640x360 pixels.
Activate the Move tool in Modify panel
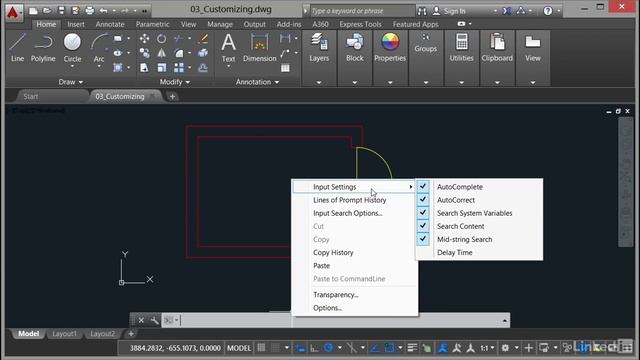144,39
